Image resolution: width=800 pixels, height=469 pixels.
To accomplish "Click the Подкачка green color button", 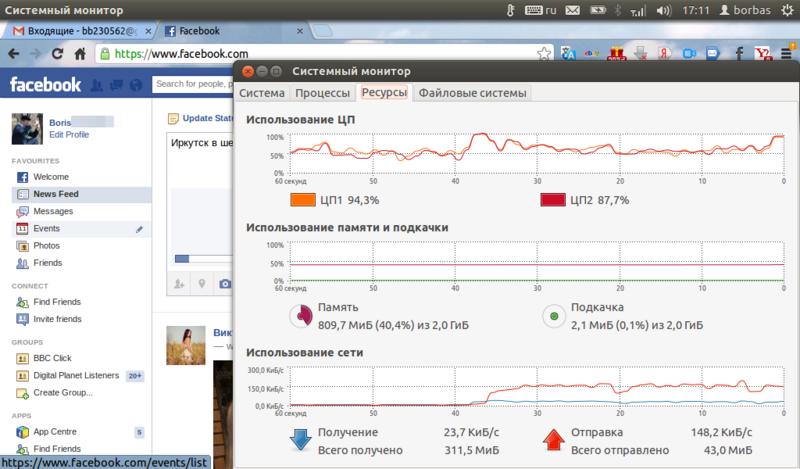I will click(554, 316).
